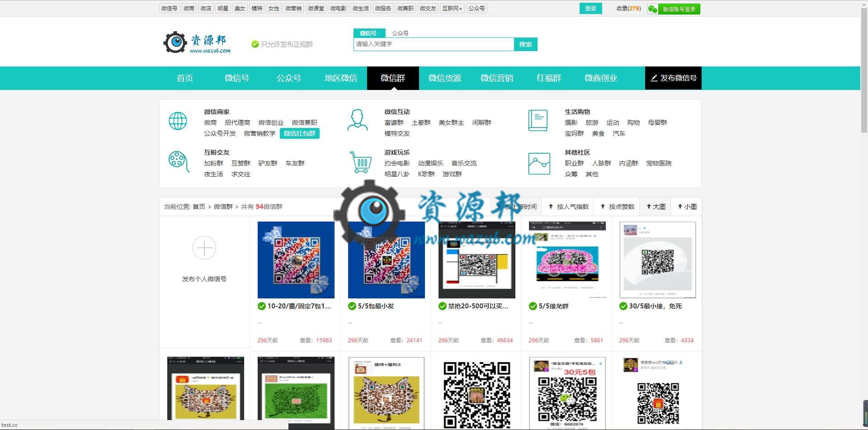Click the 发布个人微信号 text link

204,279
